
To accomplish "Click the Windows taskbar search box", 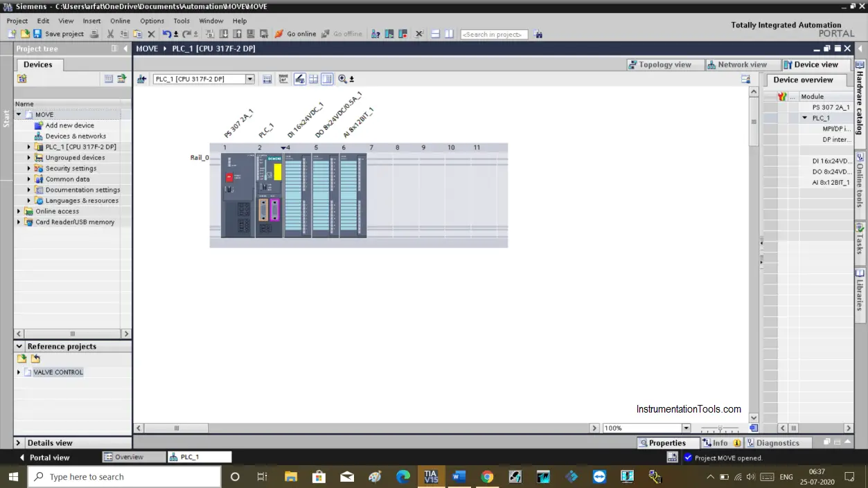I will click(125, 476).
